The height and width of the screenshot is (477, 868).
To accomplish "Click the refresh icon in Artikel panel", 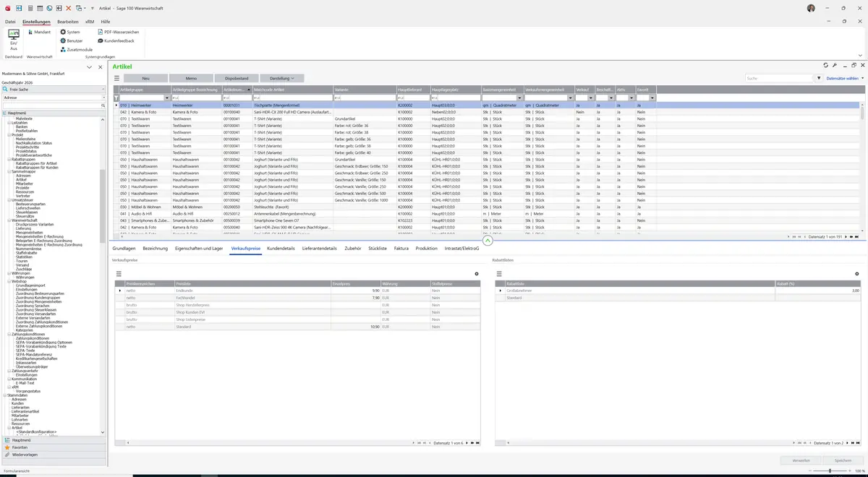I will (827, 65).
